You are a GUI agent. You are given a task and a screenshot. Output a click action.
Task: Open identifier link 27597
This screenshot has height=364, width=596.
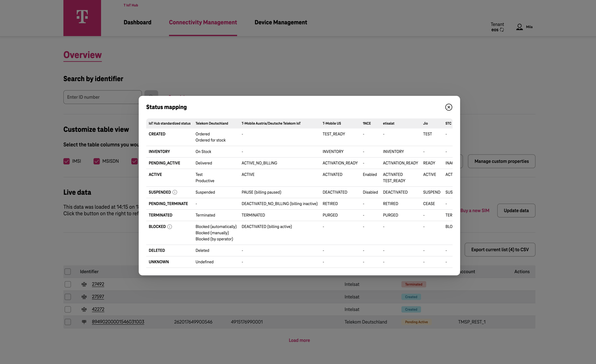pos(98,297)
